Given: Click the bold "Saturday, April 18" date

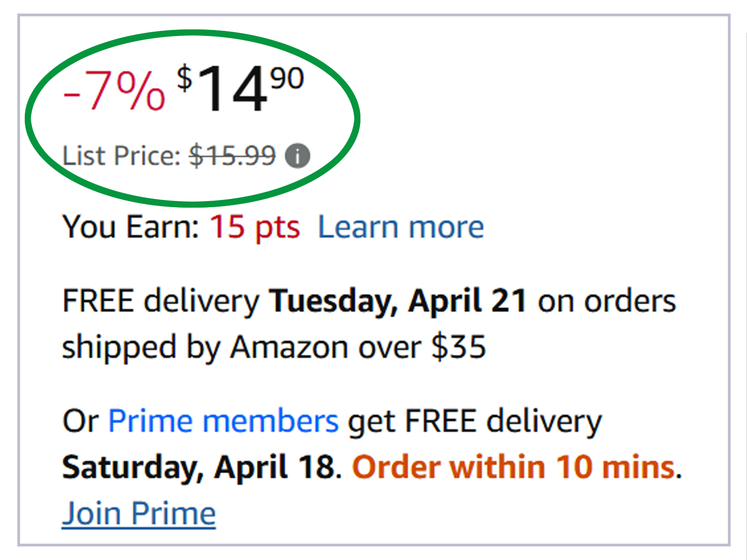Looking at the screenshot, I should [199, 467].
